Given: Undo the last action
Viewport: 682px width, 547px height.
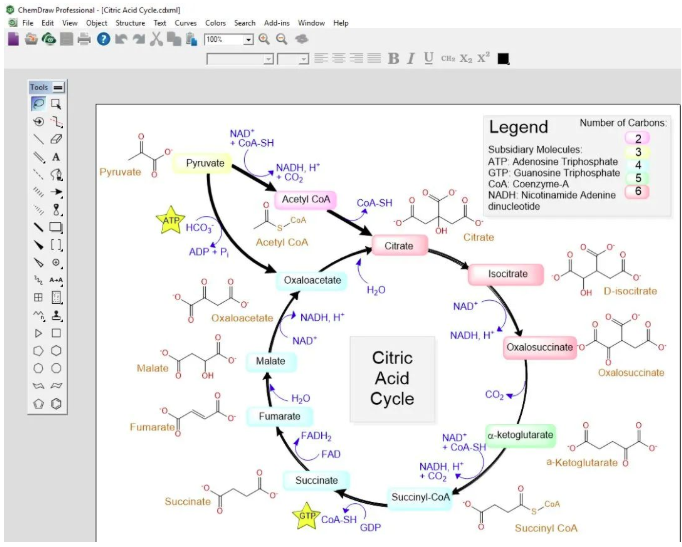Looking at the screenshot, I should coord(121,39).
